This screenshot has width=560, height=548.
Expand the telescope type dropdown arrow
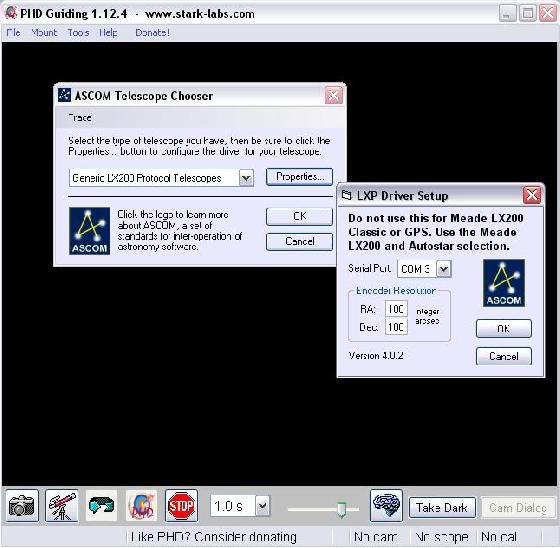[x=246, y=178]
